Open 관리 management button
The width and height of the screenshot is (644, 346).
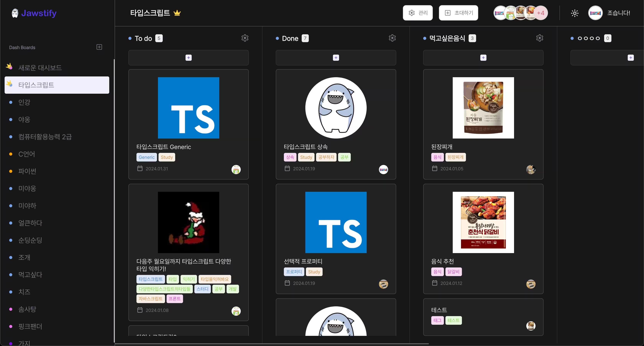[x=418, y=13]
